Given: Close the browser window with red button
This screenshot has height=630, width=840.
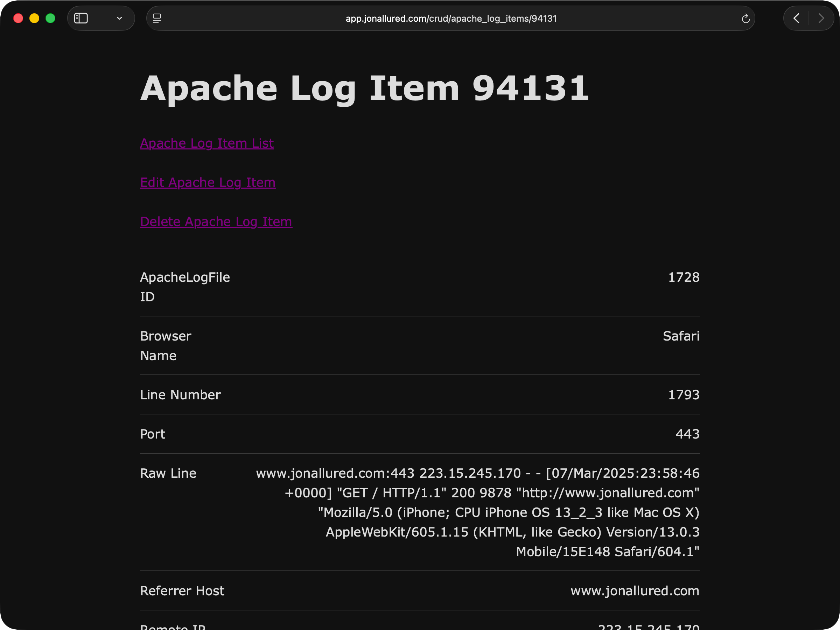Looking at the screenshot, I should point(18,18).
